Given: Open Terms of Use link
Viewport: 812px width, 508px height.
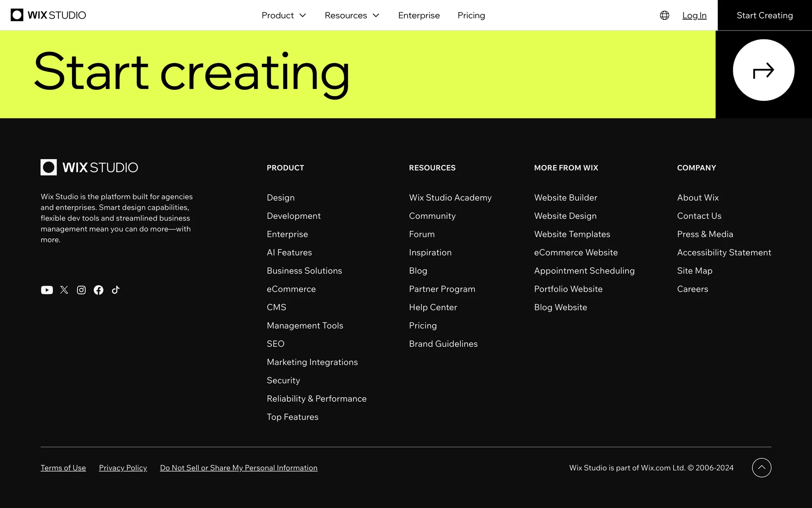Looking at the screenshot, I should coord(63,468).
